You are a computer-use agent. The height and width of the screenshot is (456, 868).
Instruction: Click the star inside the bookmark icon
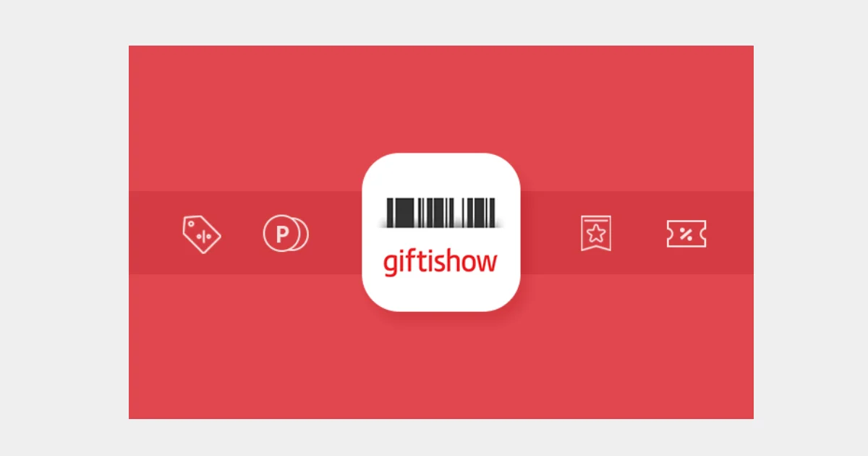(x=596, y=233)
